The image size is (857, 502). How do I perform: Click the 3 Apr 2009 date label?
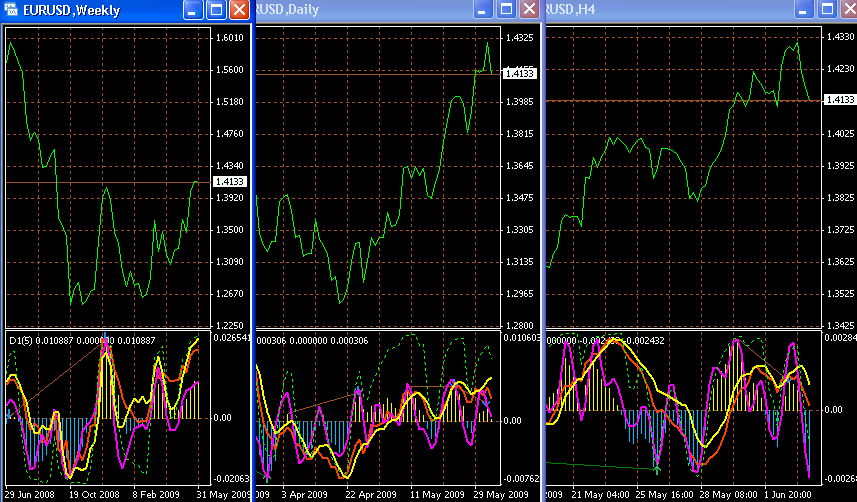(304, 494)
